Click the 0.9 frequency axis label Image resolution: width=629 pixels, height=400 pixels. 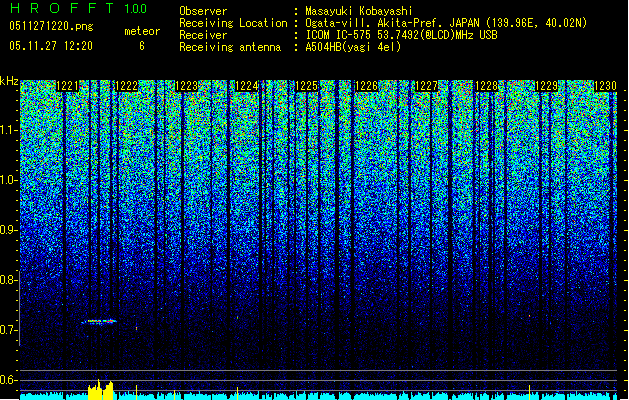(x=9, y=230)
